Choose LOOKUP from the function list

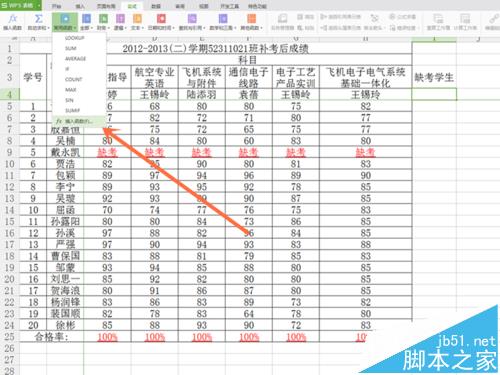pos(79,38)
